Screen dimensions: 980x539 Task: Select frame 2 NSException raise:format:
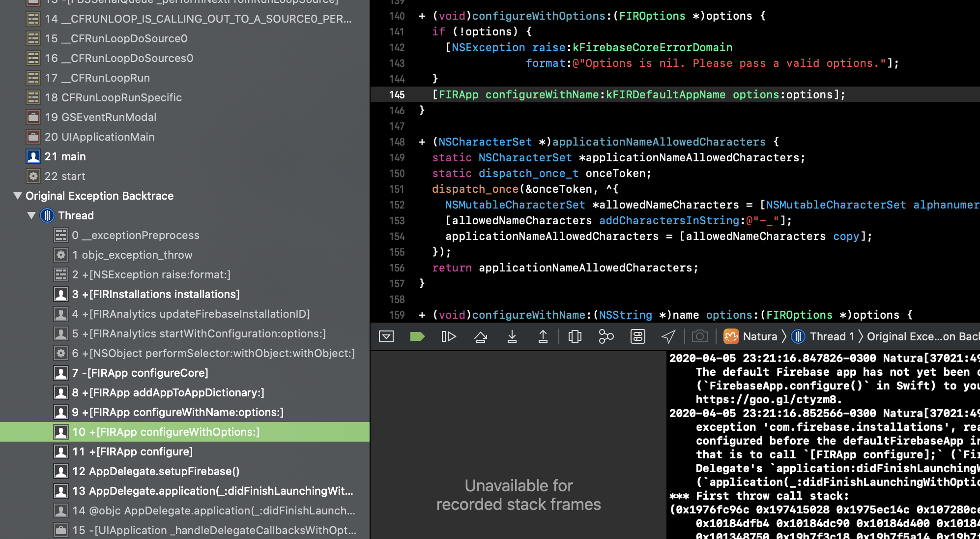185,274
